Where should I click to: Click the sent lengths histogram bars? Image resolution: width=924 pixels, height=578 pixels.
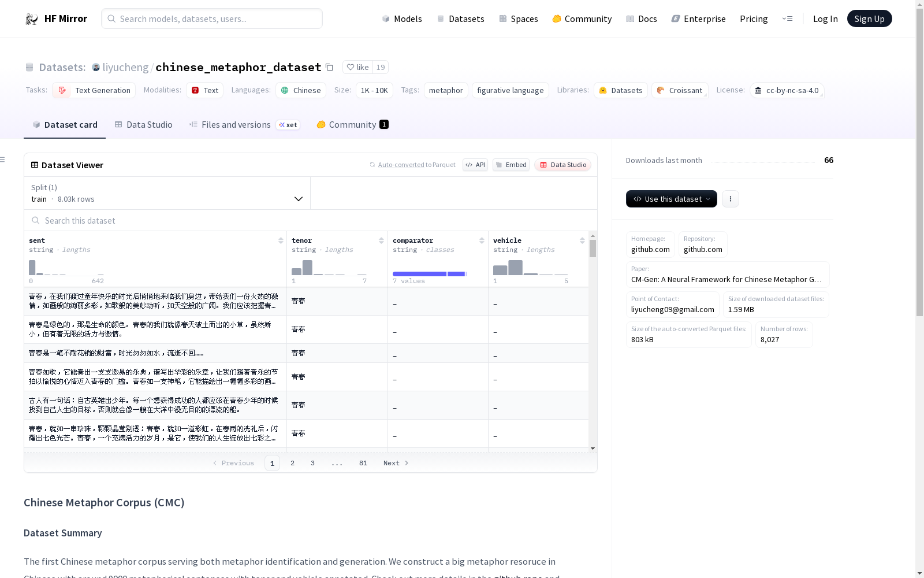66,268
